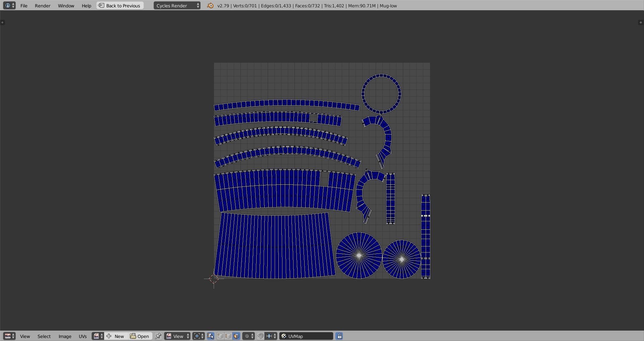
Task: Click the Edges:0/1,433 statistic in the header
Action: (x=276, y=6)
